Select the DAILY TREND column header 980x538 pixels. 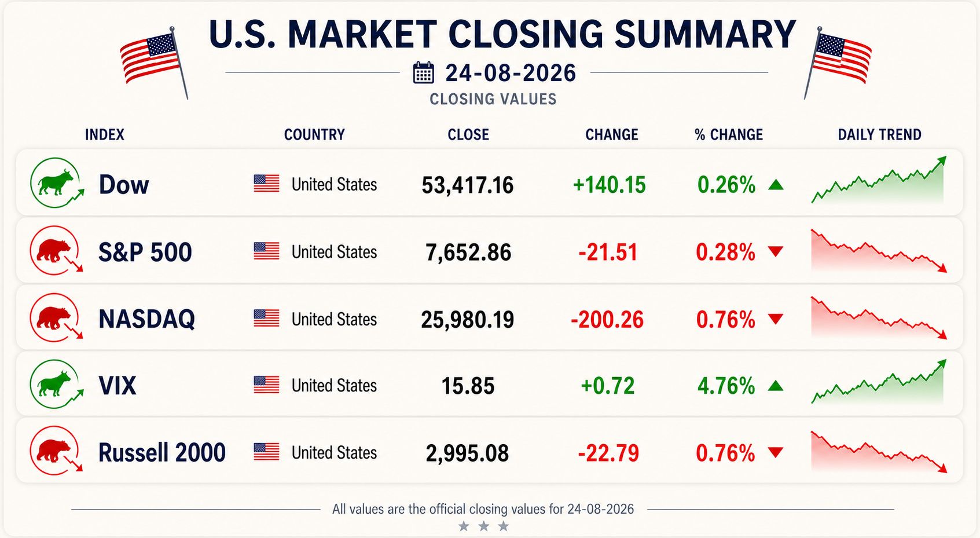click(x=879, y=134)
